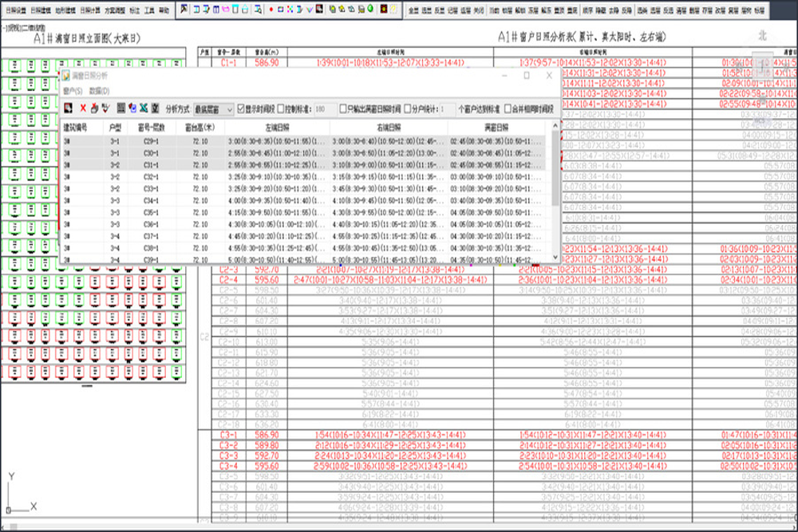Click the 户型 column header
The height and width of the screenshot is (532, 798).
(x=115, y=128)
